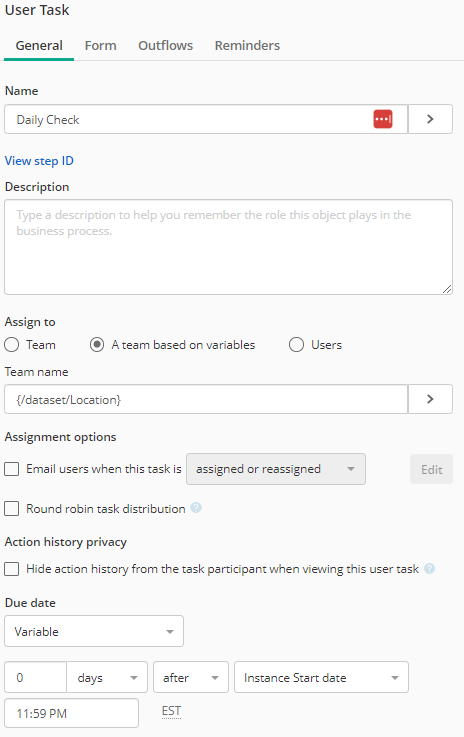The height and width of the screenshot is (737, 464).
Task: Expand the Due date Variable dropdown
Action: (94, 631)
